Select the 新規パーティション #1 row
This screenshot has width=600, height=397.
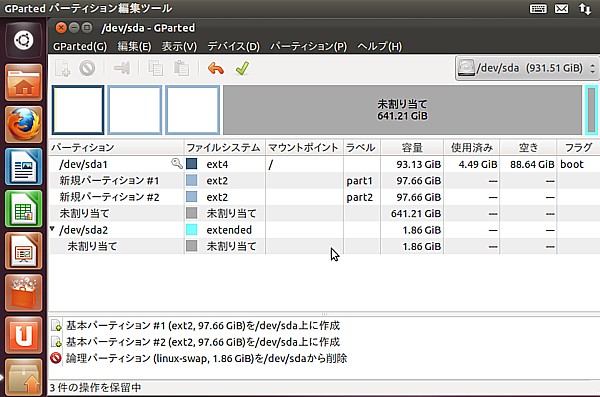(324, 180)
